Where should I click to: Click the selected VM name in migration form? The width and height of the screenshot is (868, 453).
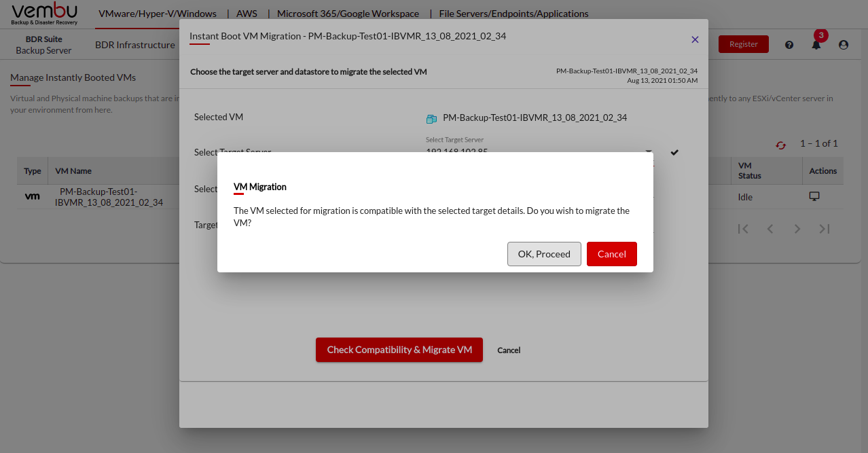(535, 117)
